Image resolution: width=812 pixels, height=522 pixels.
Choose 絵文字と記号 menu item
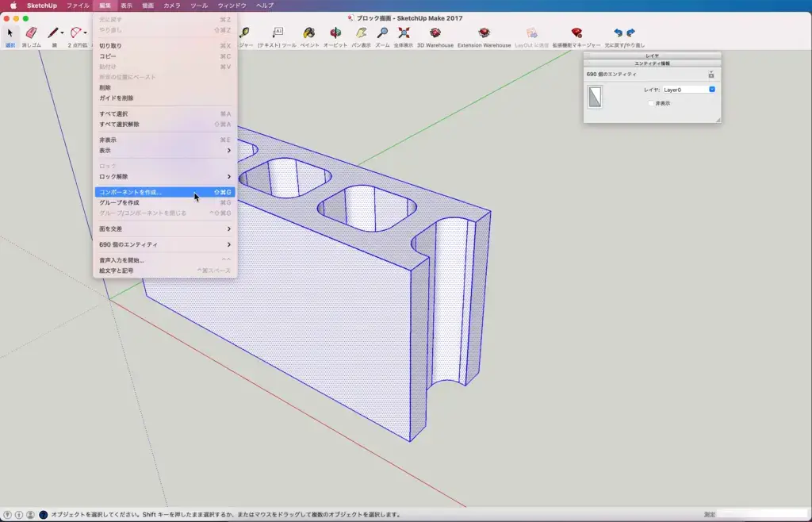click(165, 271)
